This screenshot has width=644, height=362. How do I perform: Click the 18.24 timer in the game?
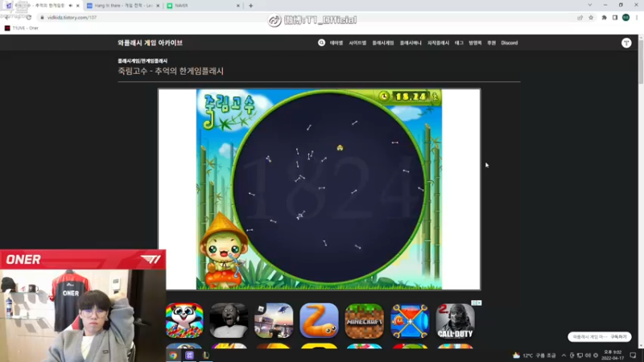point(411,97)
